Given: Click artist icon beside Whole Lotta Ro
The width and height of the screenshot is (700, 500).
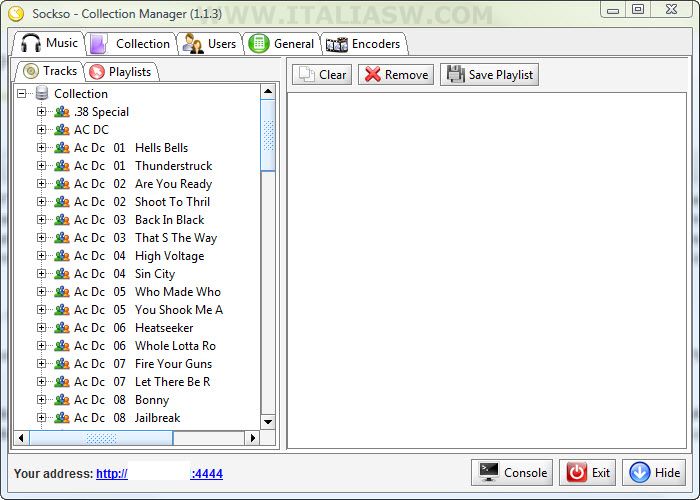Looking at the screenshot, I should (x=62, y=346).
